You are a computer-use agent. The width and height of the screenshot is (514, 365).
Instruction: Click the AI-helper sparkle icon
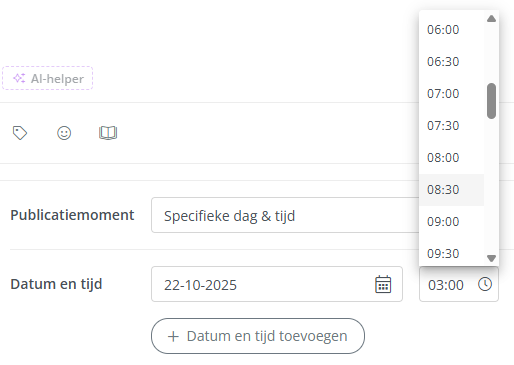pos(19,78)
